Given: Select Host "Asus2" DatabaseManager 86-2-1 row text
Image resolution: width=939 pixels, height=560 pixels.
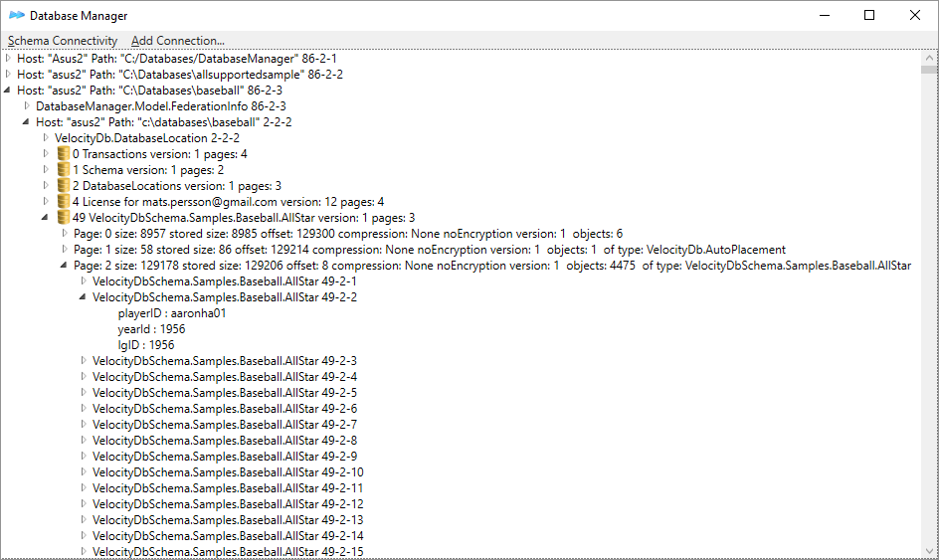Looking at the screenshot, I should click(177, 58).
